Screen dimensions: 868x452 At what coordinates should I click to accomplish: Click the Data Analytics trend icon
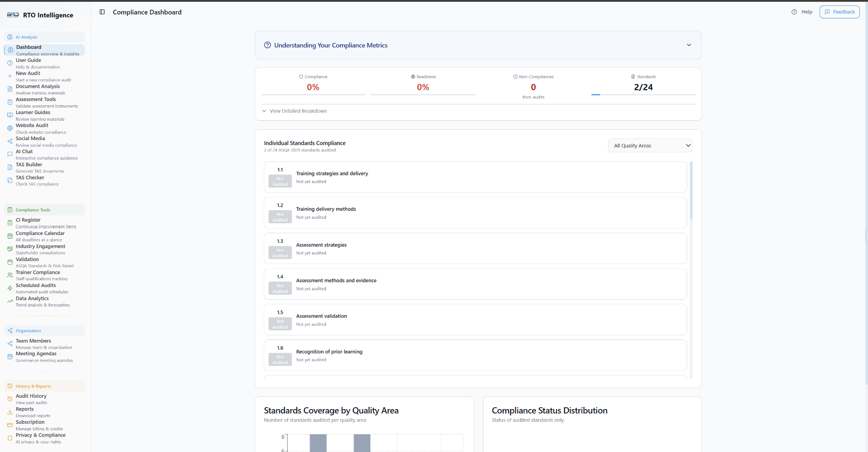click(10, 301)
